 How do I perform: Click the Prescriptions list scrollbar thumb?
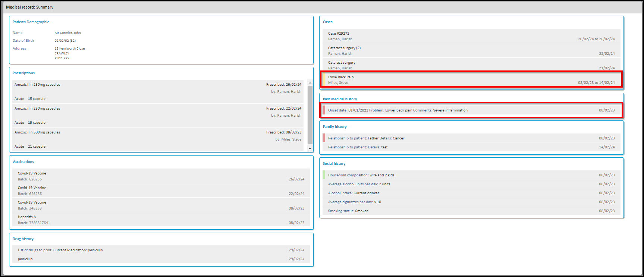pyautogui.click(x=310, y=114)
